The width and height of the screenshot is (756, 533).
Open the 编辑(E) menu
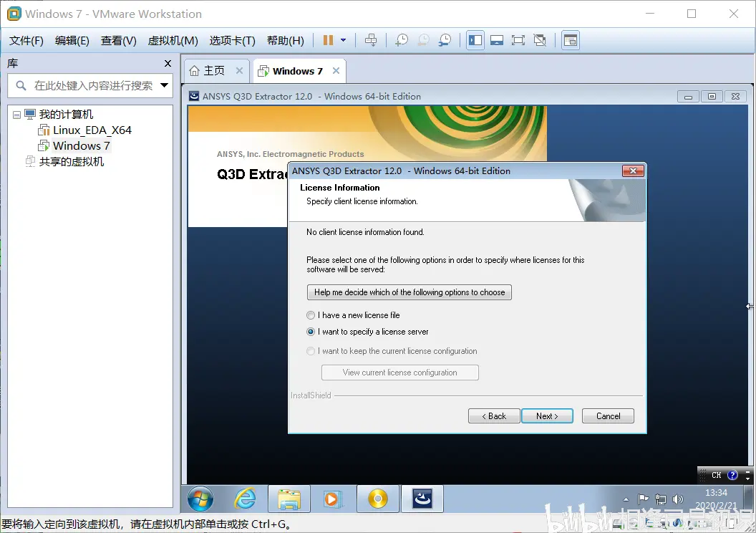point(72,41)
